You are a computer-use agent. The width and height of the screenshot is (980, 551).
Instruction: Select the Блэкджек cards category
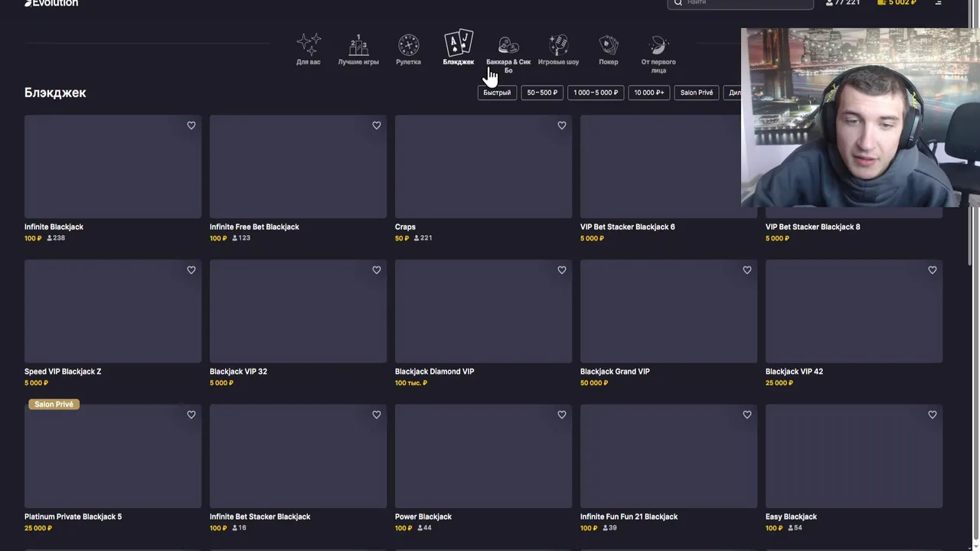click(459, 48)
